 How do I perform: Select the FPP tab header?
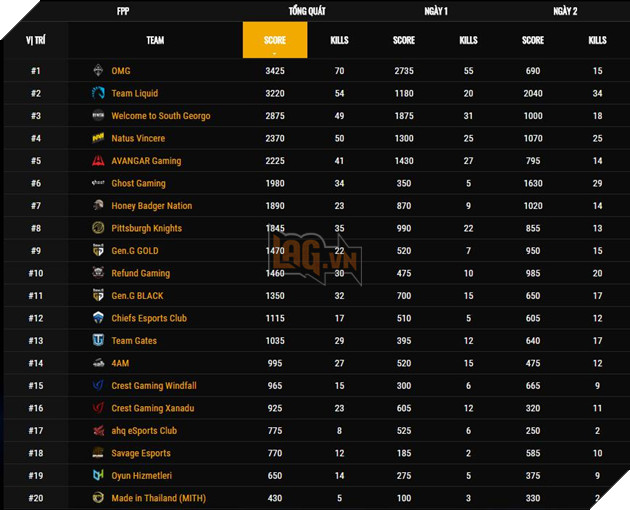pos(123,11)
